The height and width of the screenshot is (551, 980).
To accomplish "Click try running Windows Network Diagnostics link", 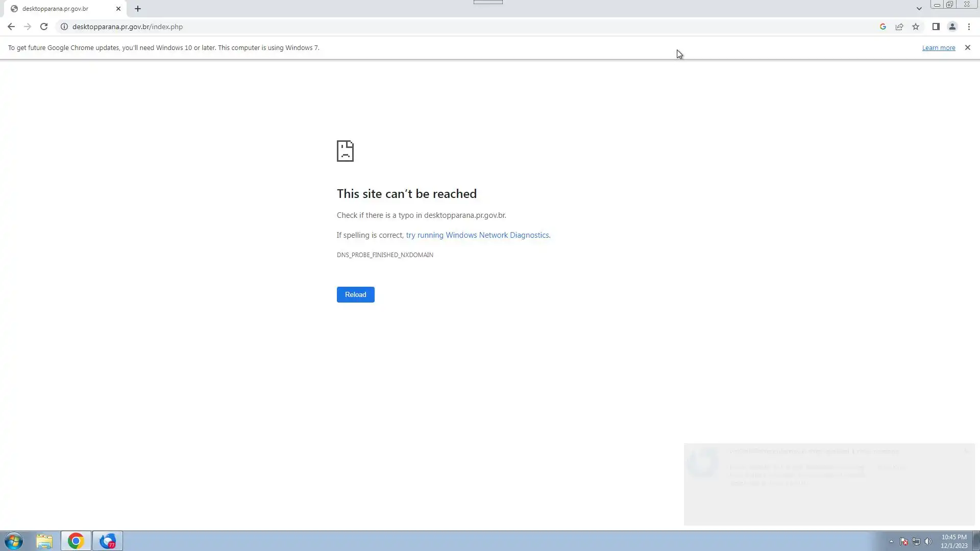I will coord(477,235).
